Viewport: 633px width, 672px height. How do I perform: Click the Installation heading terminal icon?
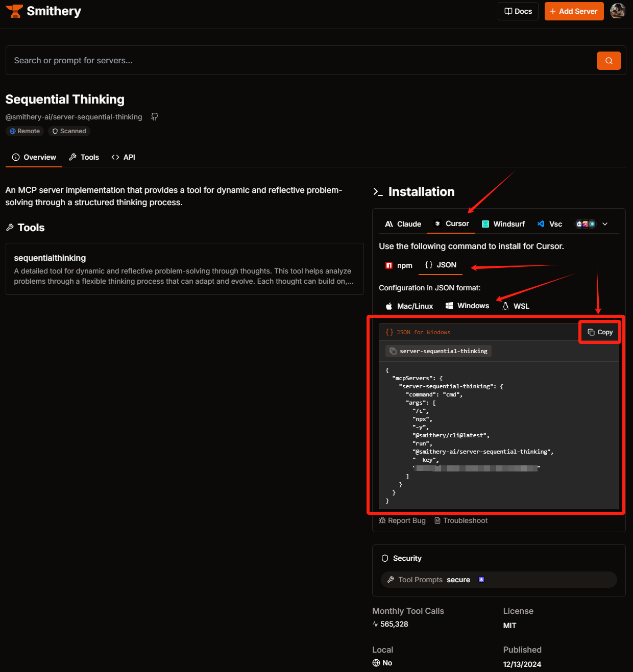click(378, 192)
